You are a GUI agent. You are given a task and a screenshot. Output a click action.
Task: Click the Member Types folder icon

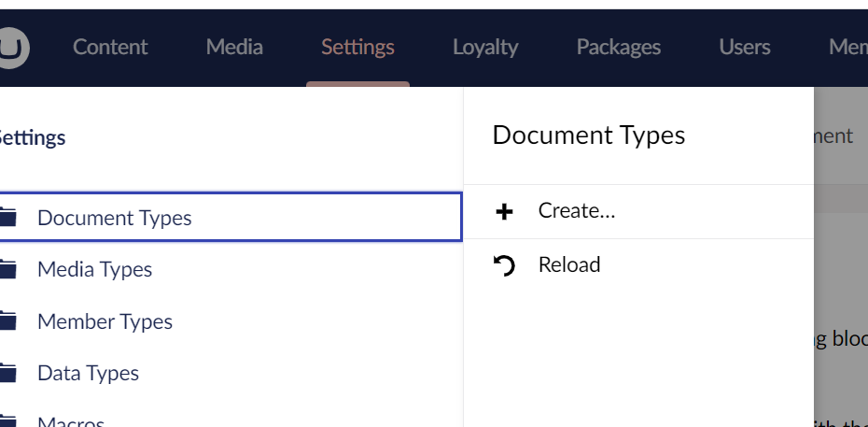click(x=7, y=321)
